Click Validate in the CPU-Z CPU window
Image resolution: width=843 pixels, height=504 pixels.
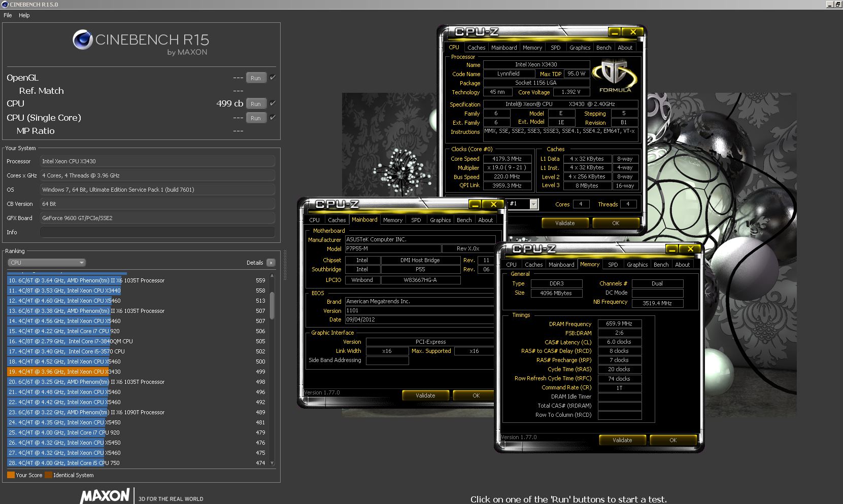pyautogui.click(x=565, y=223)
